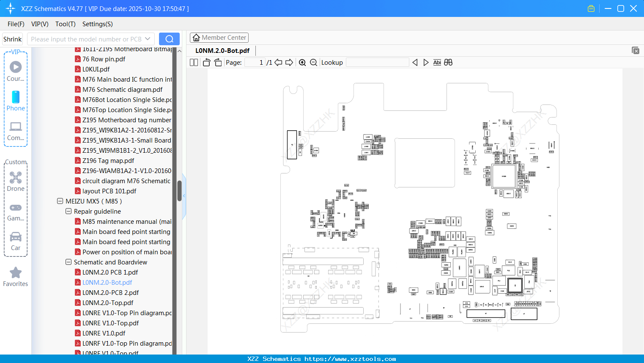This screenshot has height=363, width=644.
Task: Collapse the MEIZU MX5 ( M85 ) node
Action: click(x=60, y=201)
